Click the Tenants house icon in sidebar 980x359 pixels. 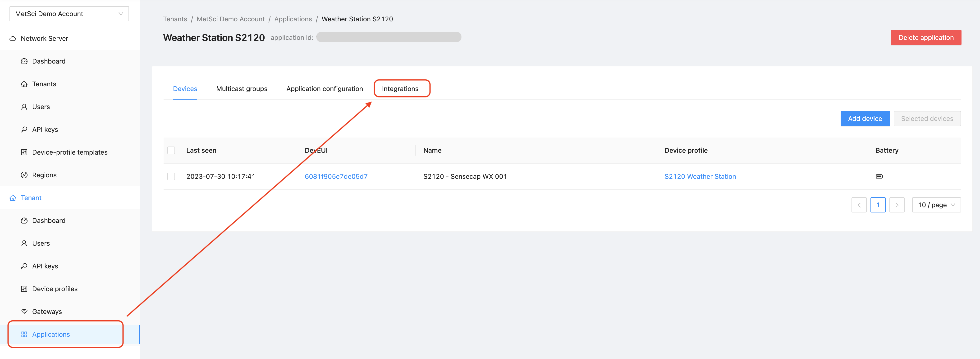(24, 84)
